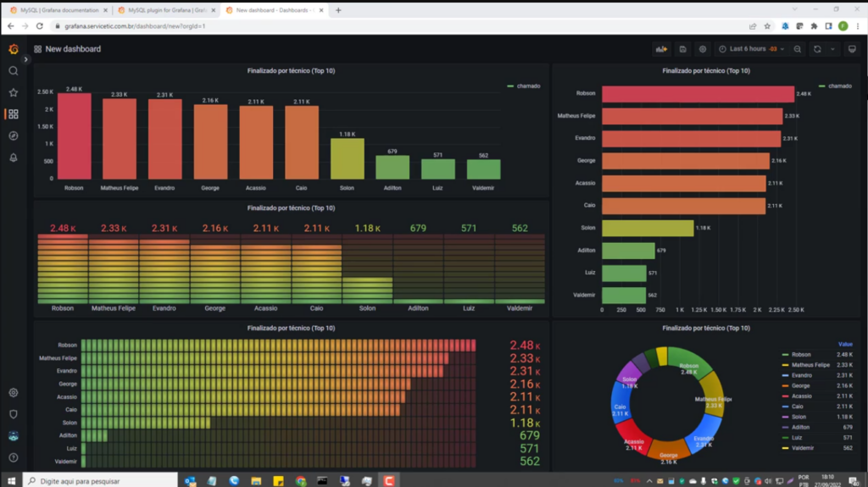
Task: Click green color swatch beside Luiz legend
Action: coord(785,437)
